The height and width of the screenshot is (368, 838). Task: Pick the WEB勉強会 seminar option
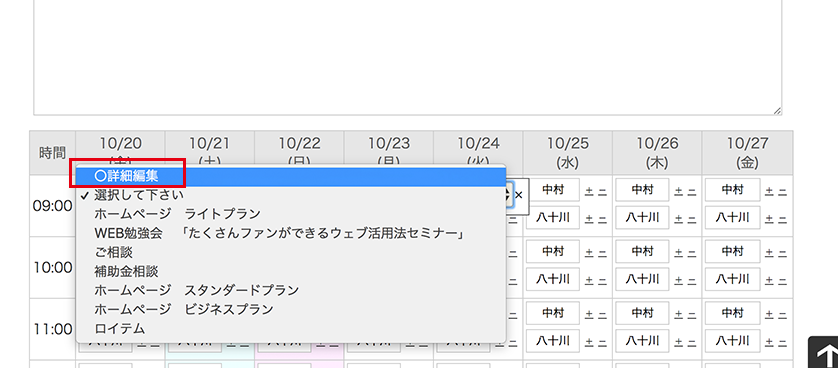(x=291, y=233)
